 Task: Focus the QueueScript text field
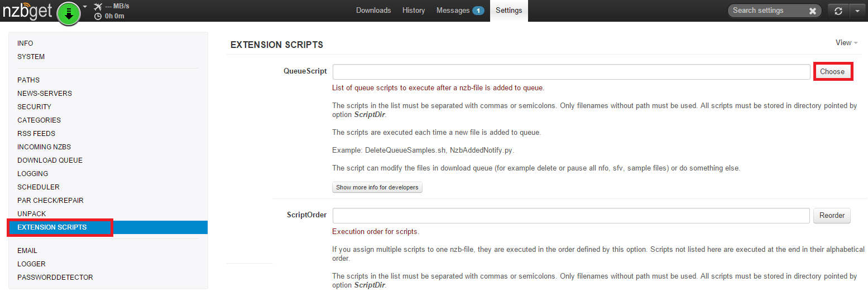pyautogui.click(x=571, y=72)
